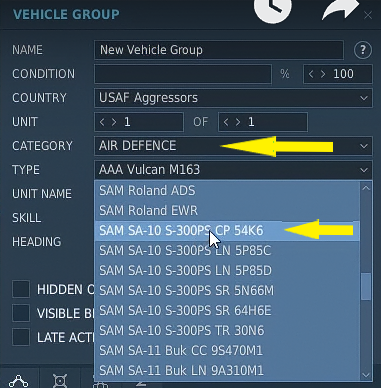Increase the total units count
This screenshot has height=388, width=381.
point(238,122)
